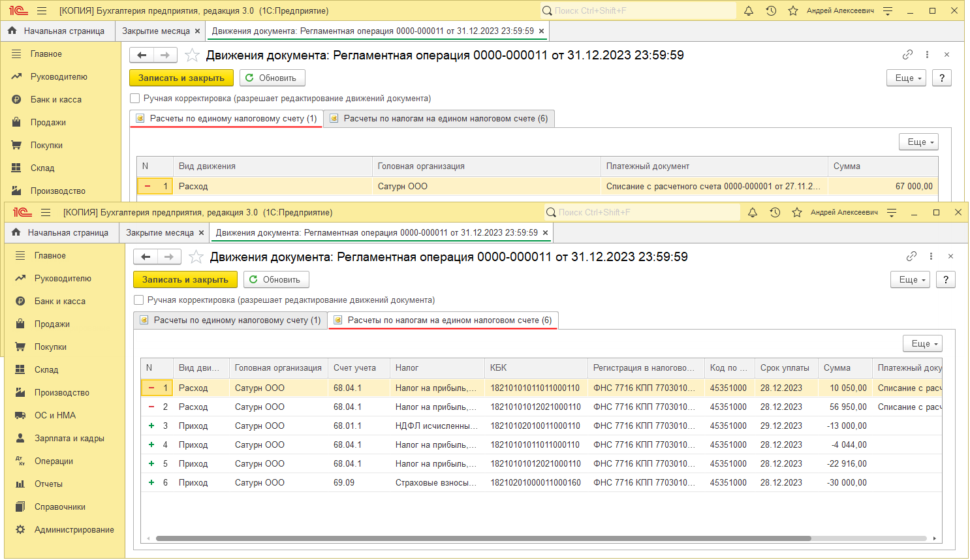Click Записать и закрыть in front window

pyautogui.click(x=185, y=280)
